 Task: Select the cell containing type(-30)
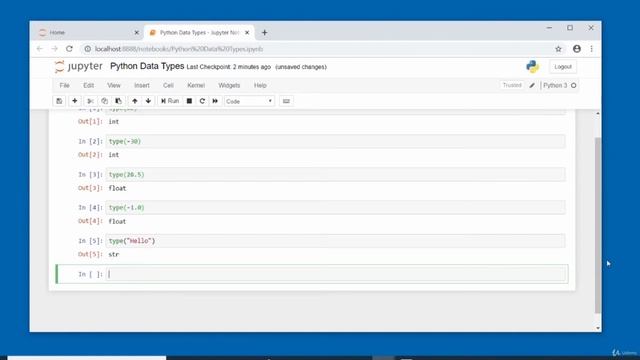[336, 141]
